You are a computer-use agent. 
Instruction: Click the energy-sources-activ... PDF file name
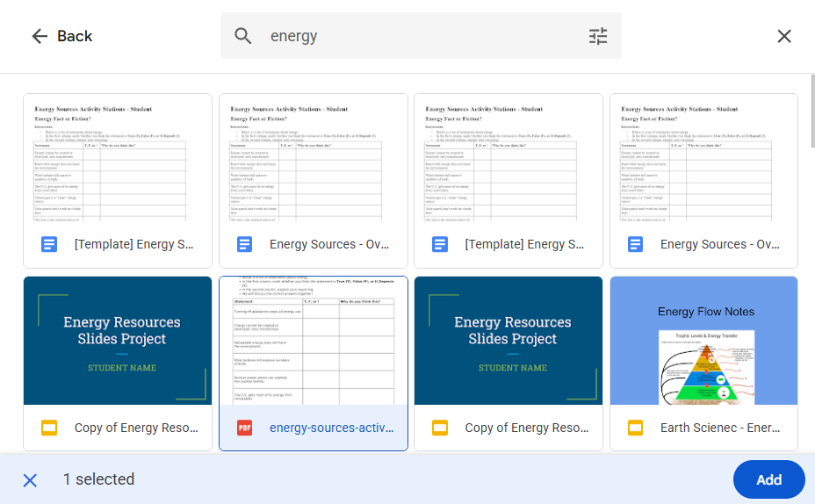331,428
